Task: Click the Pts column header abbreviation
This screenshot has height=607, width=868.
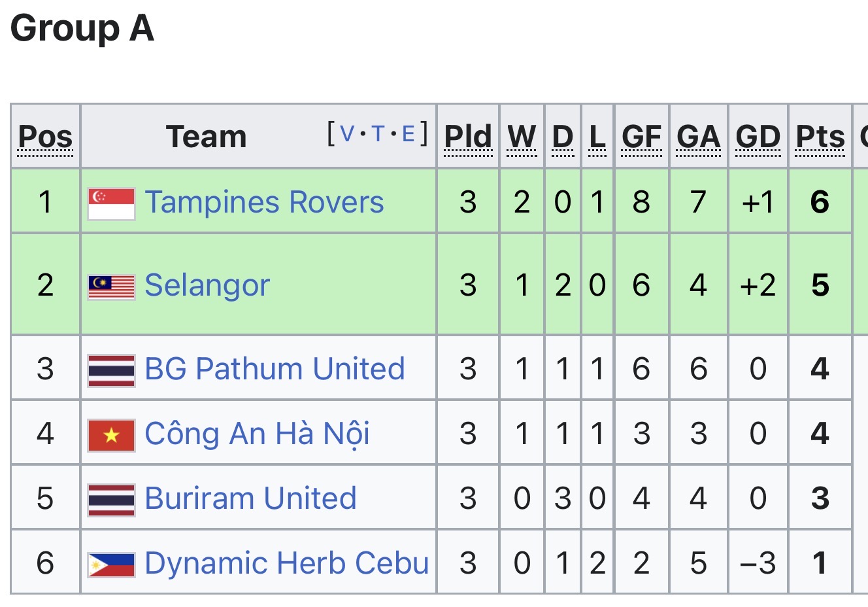Action: [x=820, y=137]
